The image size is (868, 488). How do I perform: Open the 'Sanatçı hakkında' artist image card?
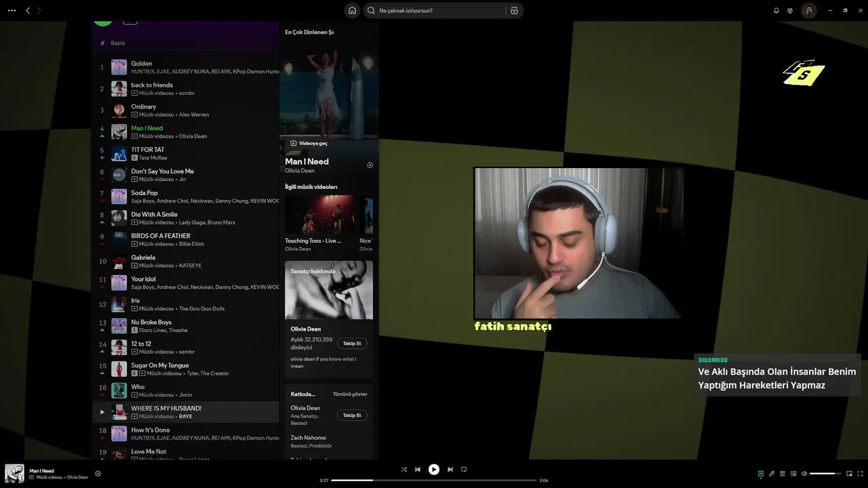coord(329,290)
